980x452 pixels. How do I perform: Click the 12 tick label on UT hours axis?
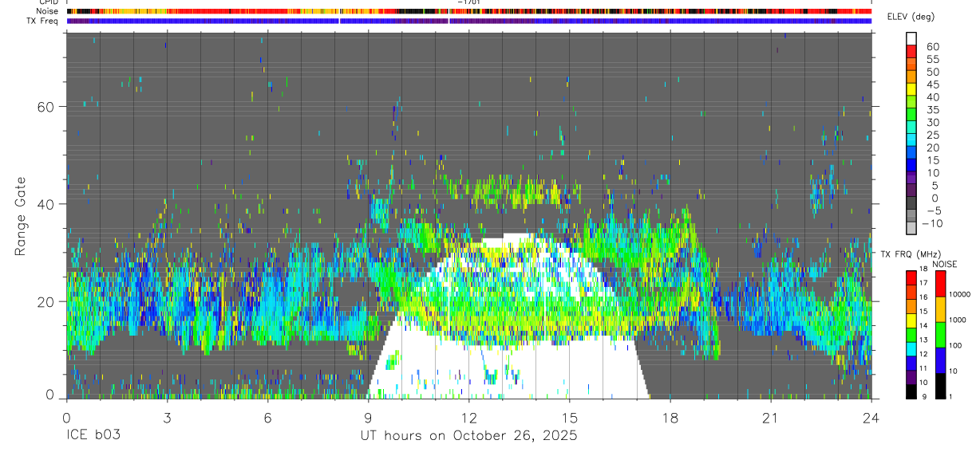coord(468,418)
